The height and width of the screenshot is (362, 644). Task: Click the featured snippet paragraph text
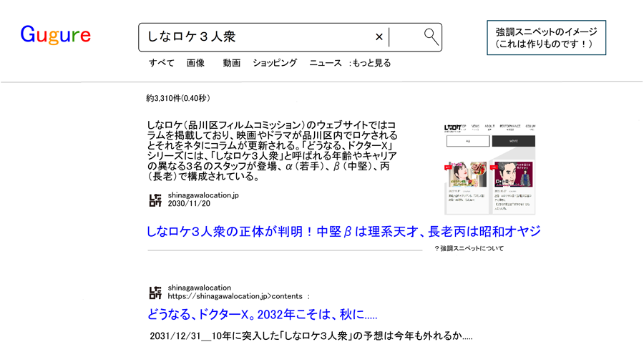[x=273, y=151]
